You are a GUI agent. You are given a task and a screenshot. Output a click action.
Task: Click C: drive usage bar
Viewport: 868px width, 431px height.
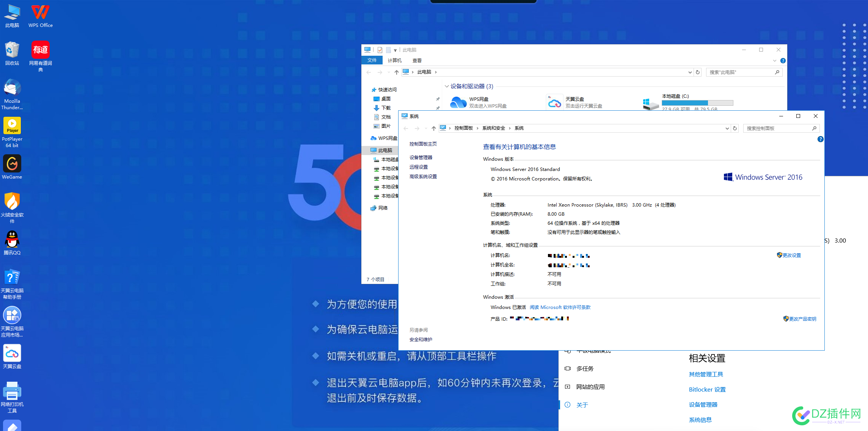click(697, 103)
